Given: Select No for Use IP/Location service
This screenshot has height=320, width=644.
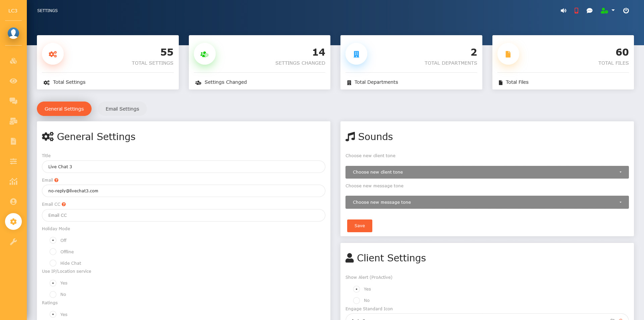Looking at the screenshot, I should click(x=53, y=295).
